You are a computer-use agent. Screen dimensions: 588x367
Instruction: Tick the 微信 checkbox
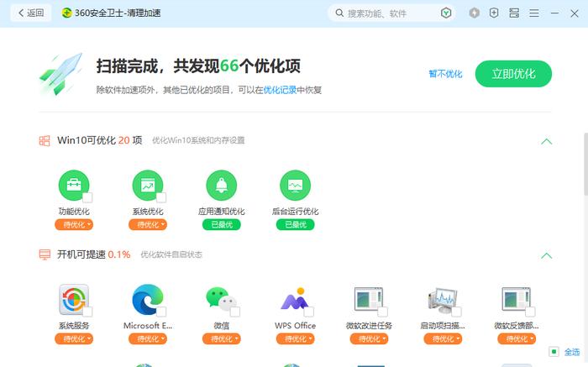tap(235, 312)
